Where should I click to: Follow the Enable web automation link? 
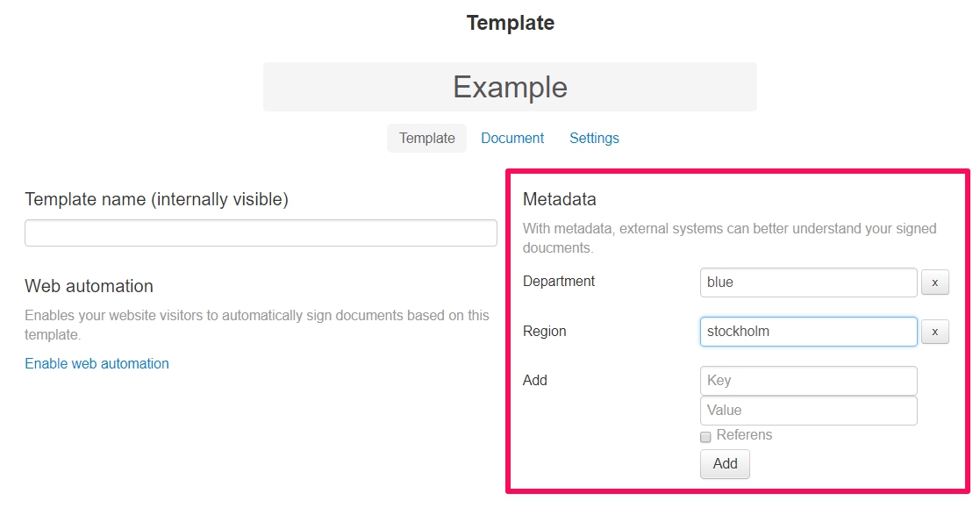coord(97,363)
